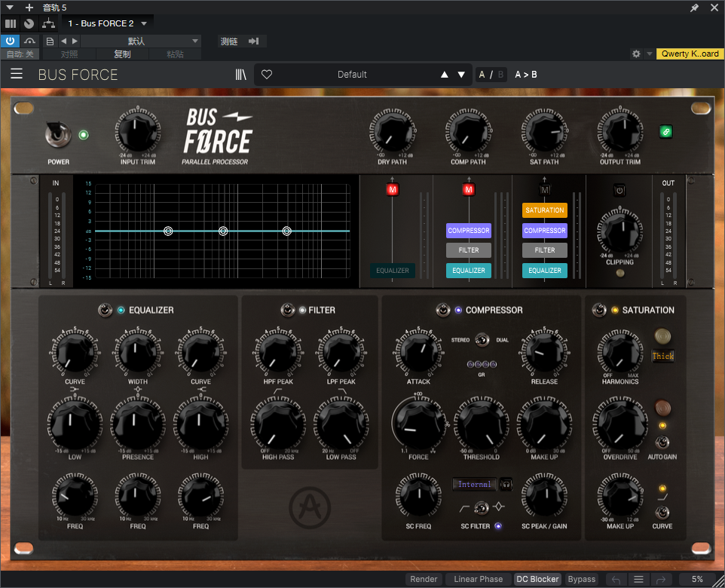Screen dimensions: 725x588
Task: Open the Bus Force hamburger main menu
Action: [17, 74]
